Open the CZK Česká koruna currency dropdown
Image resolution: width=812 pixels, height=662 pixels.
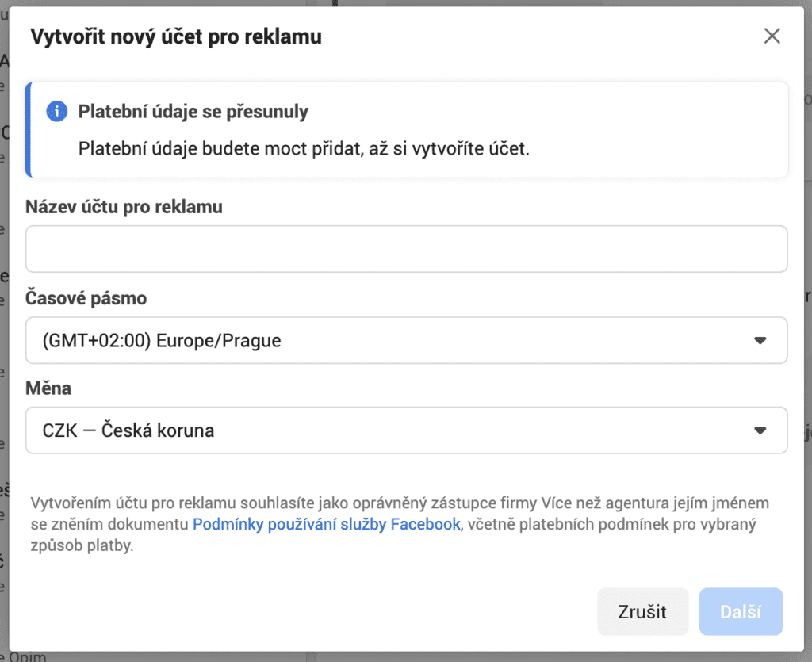coord(406,430)
